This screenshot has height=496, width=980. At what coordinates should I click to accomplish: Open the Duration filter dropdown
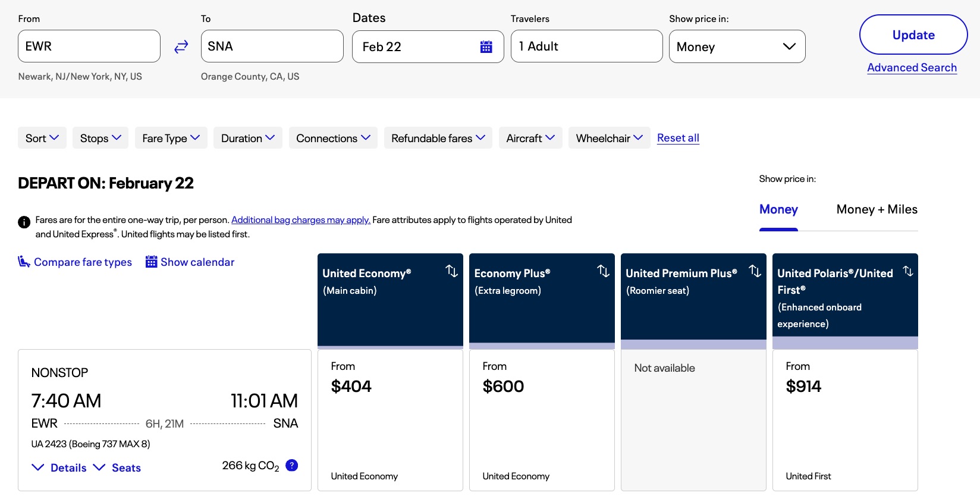[x=247, y=138]
